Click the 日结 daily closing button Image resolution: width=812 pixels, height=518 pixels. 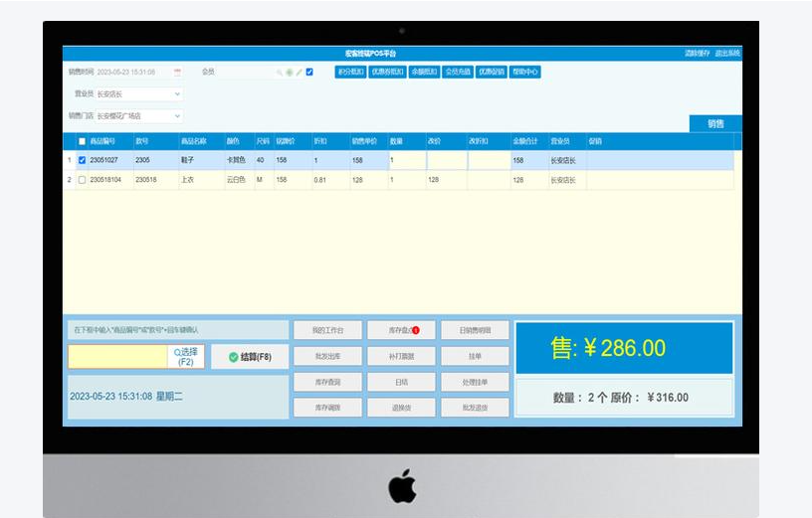401,382
